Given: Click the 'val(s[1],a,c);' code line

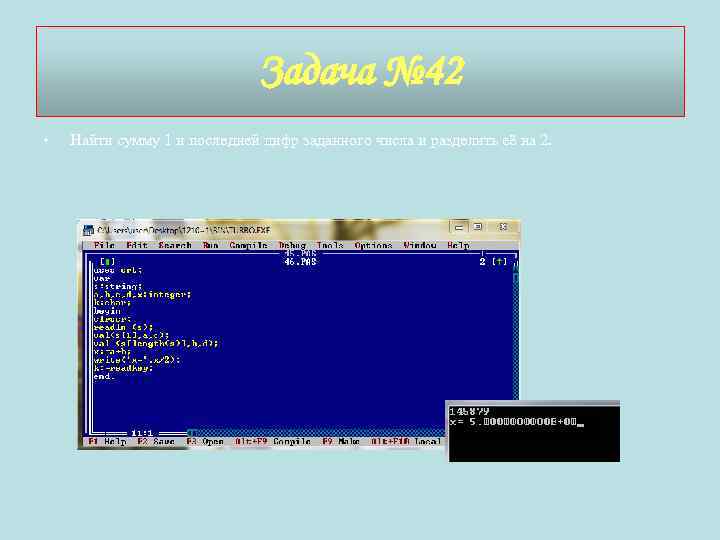Looking at the screenshot, I should [131, 335].
